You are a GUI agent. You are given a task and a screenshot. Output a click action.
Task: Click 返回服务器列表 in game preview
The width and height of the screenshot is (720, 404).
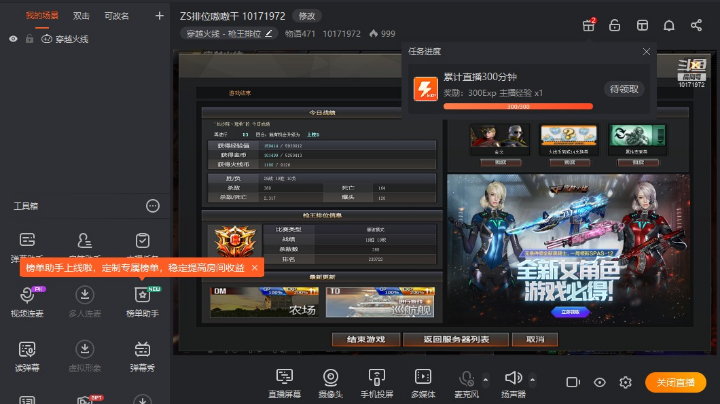456,339
